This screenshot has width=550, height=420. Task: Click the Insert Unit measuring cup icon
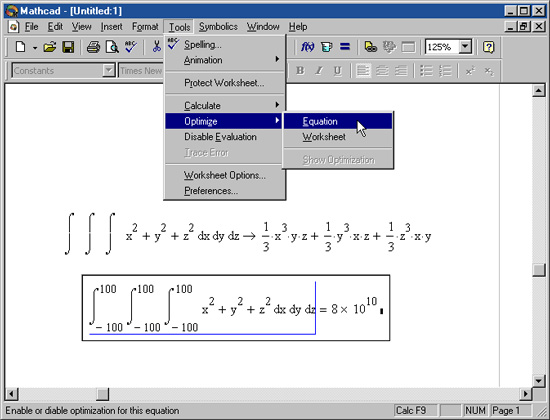click(326, 47)
